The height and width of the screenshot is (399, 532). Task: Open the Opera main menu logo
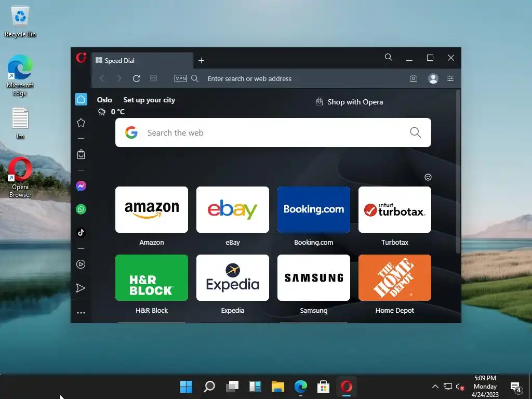pos(81,57)
